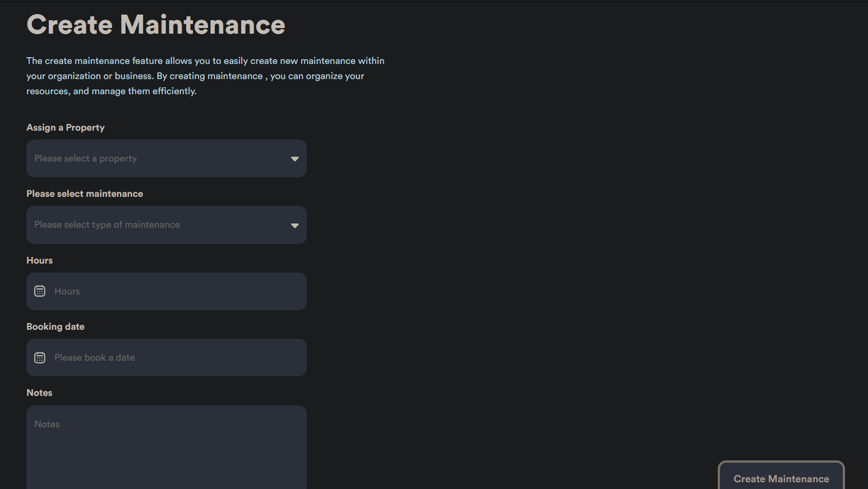
Task: Click the 'Assign a Property' label
Action: [66, 128]
